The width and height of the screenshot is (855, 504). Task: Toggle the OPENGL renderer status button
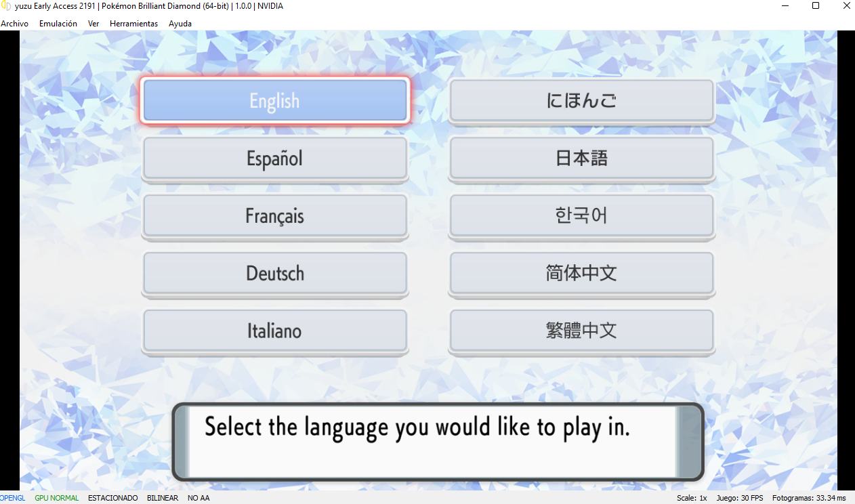(x=12, y=498)
